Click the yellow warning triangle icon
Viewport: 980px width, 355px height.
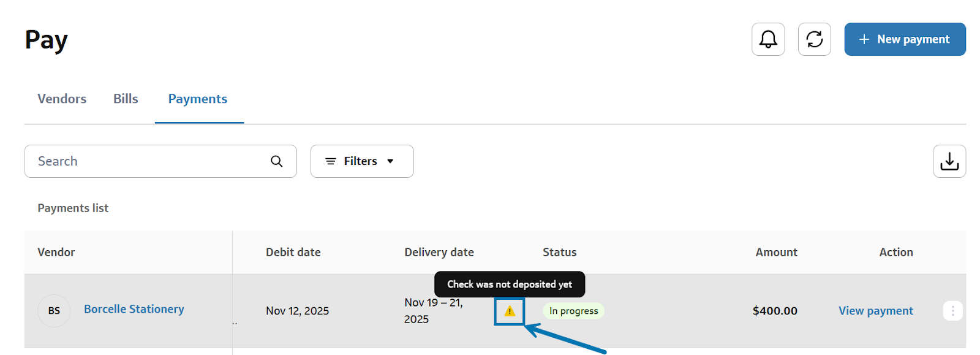510,311
